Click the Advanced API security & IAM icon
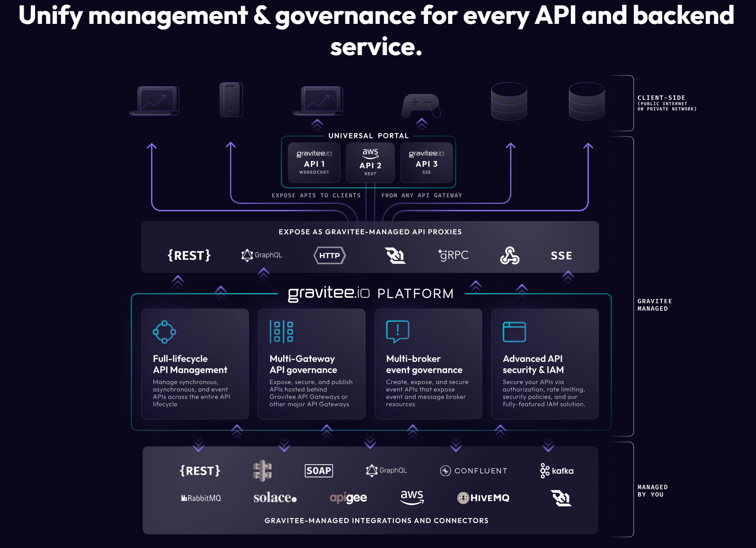The height and width of the screenshot is (548, 756). [x=514, y=332]
